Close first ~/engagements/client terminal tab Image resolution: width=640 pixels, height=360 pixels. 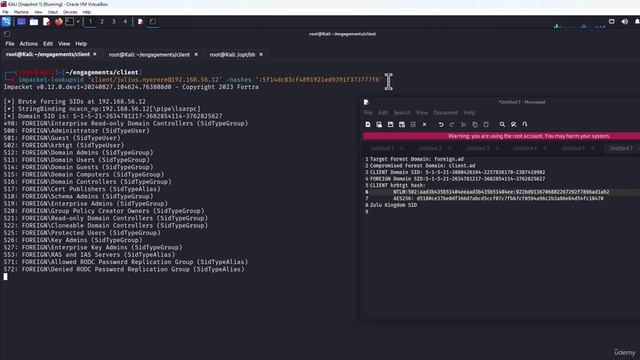coord(95,54)
